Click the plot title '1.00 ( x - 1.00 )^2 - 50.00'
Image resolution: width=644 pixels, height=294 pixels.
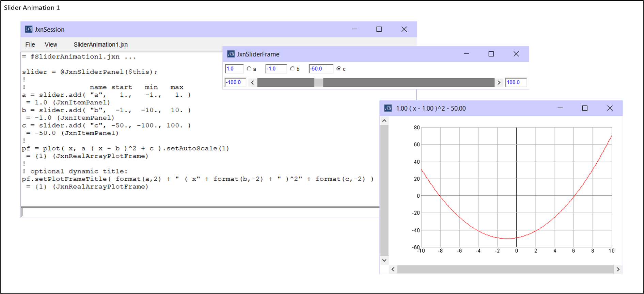(431, 109)
